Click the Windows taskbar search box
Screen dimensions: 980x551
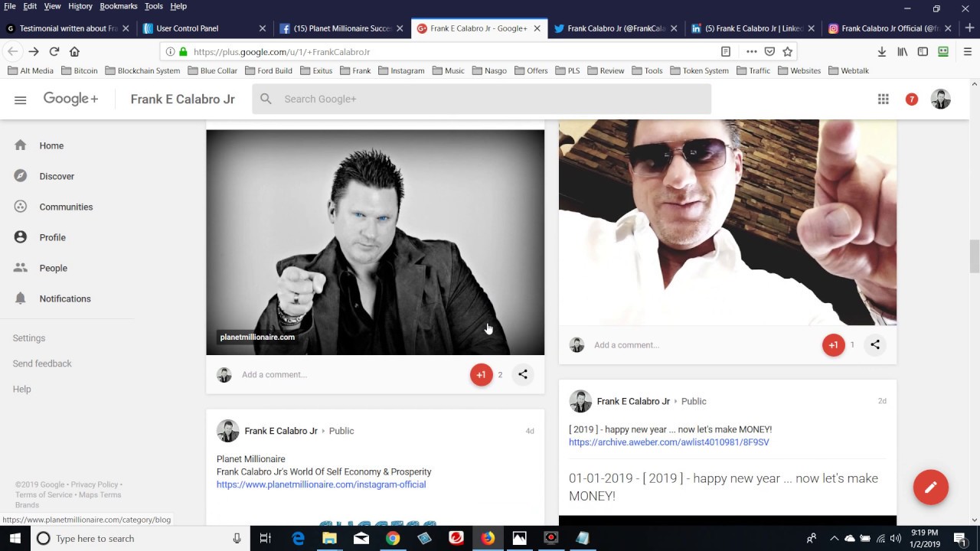coord(139,538)
